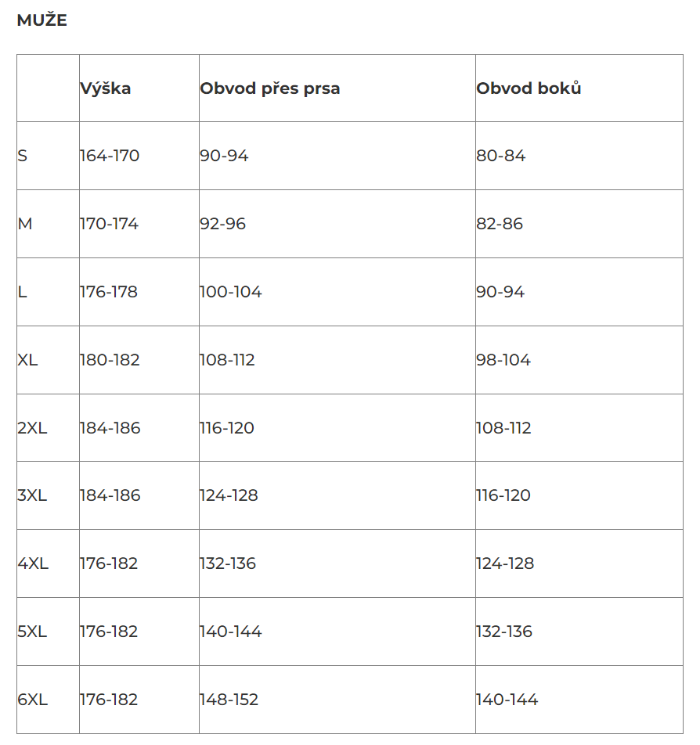
Task: Select the 4XL size label
Action: 33,563
